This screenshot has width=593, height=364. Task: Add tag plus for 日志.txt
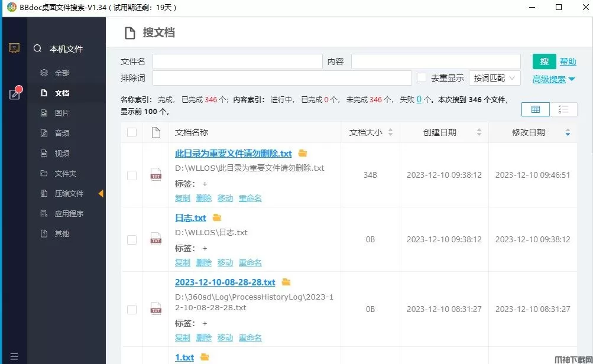(205, 248)
